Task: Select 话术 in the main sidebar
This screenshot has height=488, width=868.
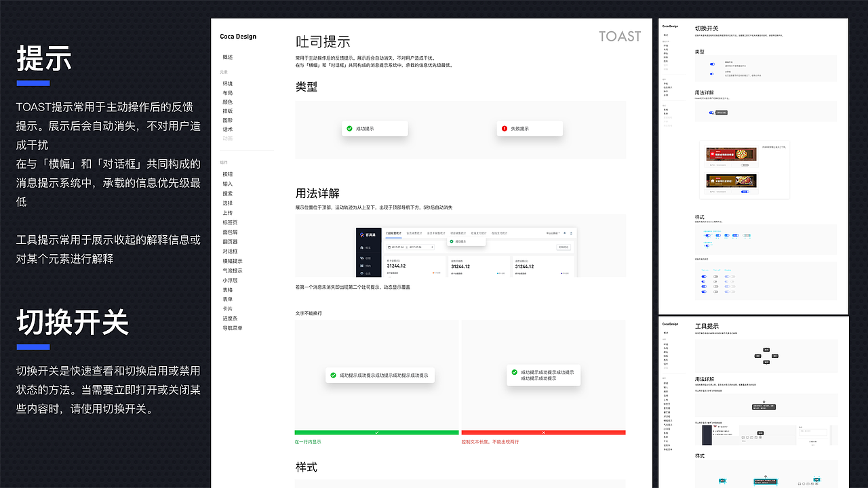Action: (x=227, y=129)
